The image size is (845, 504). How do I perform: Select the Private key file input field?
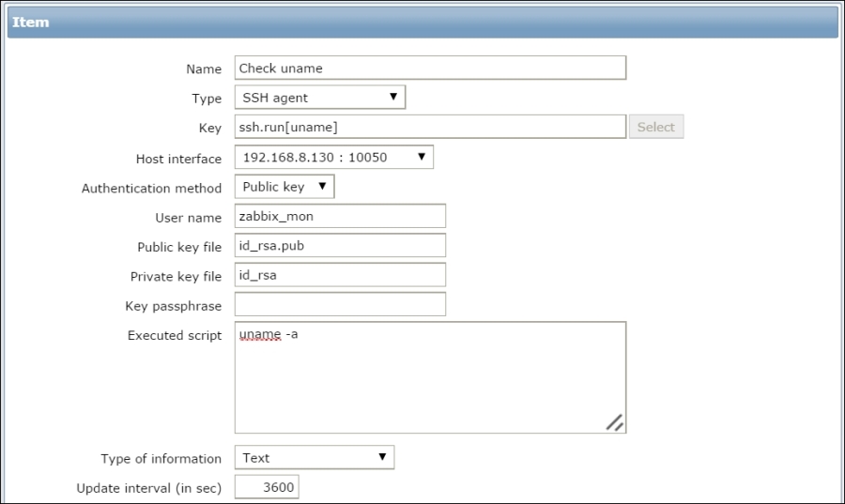[339, 276]
